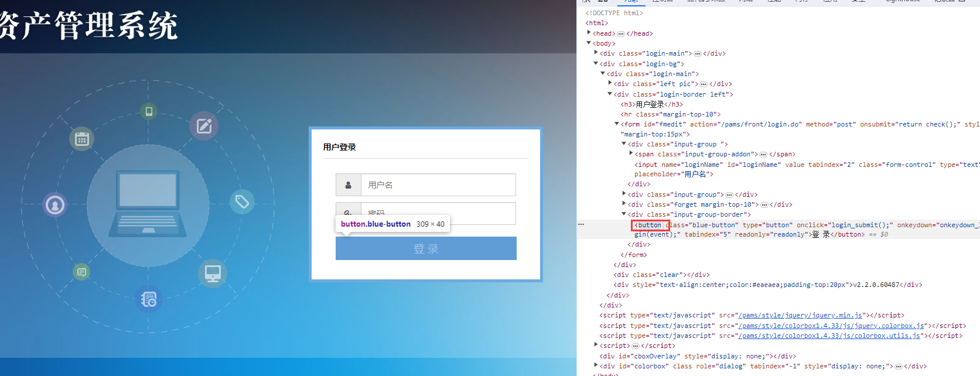The height and width of the screenshot is (376, 980).
Task: Click the blue 登录 login button
Action: [426, 248]
